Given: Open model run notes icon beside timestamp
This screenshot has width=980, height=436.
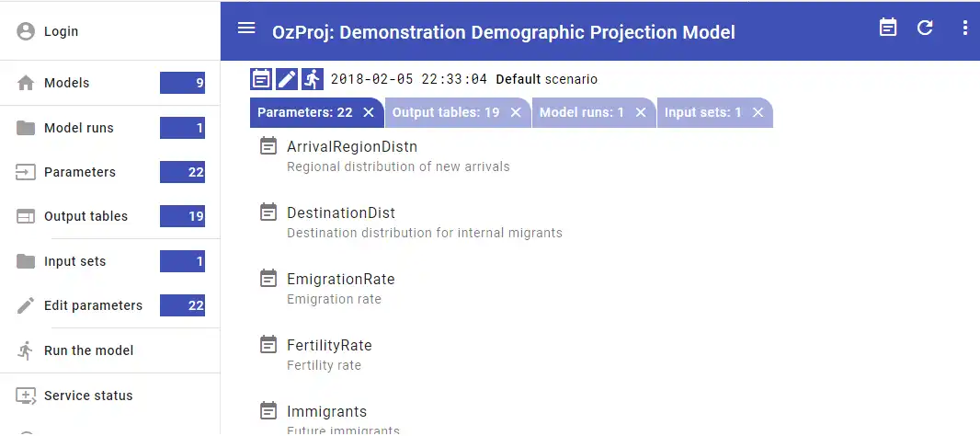Looking at the screenshot, I should click(261, 79).
